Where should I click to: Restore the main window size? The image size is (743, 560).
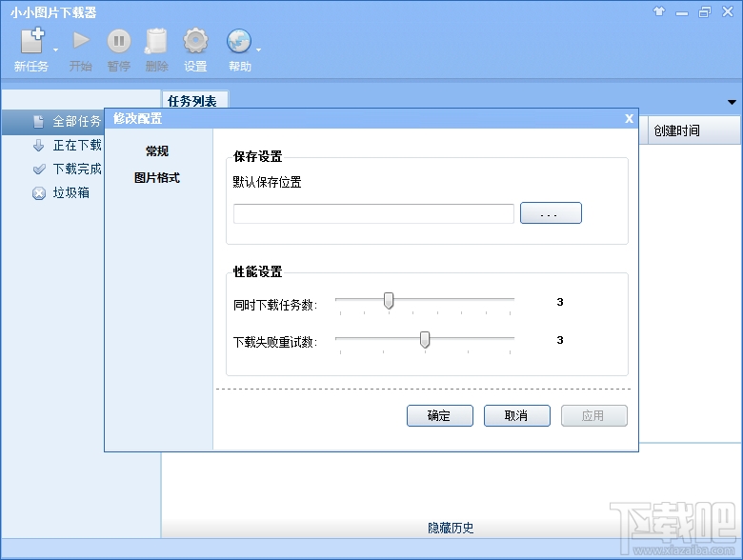(x=705, y=11)
